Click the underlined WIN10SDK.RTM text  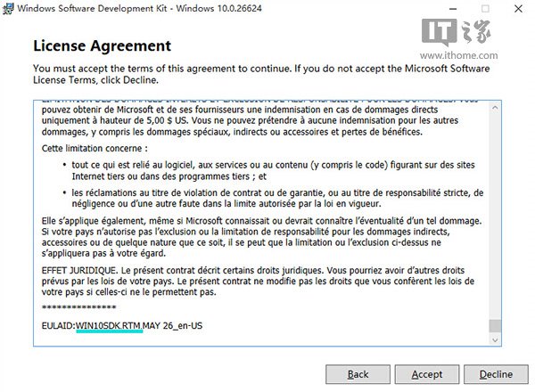point(109,325)
